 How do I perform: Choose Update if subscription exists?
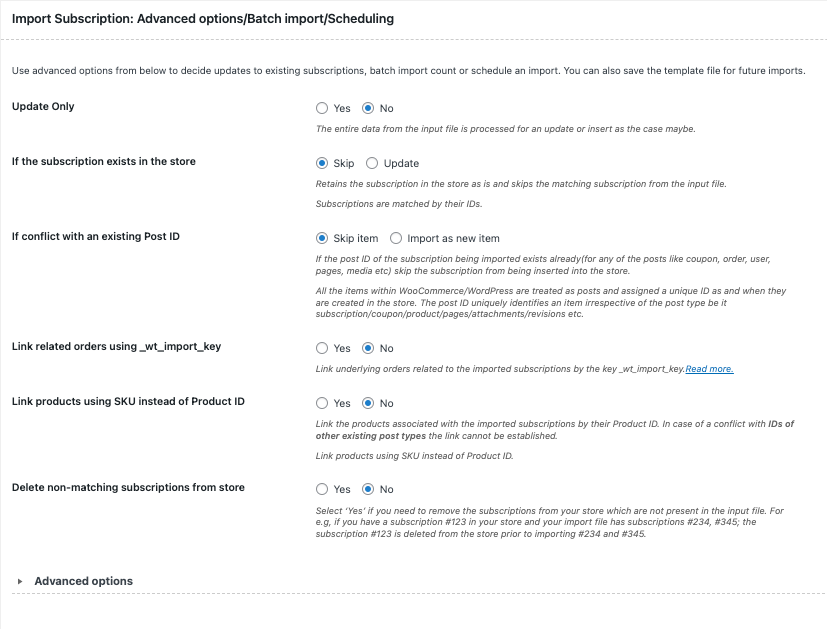tap(372, 163)
